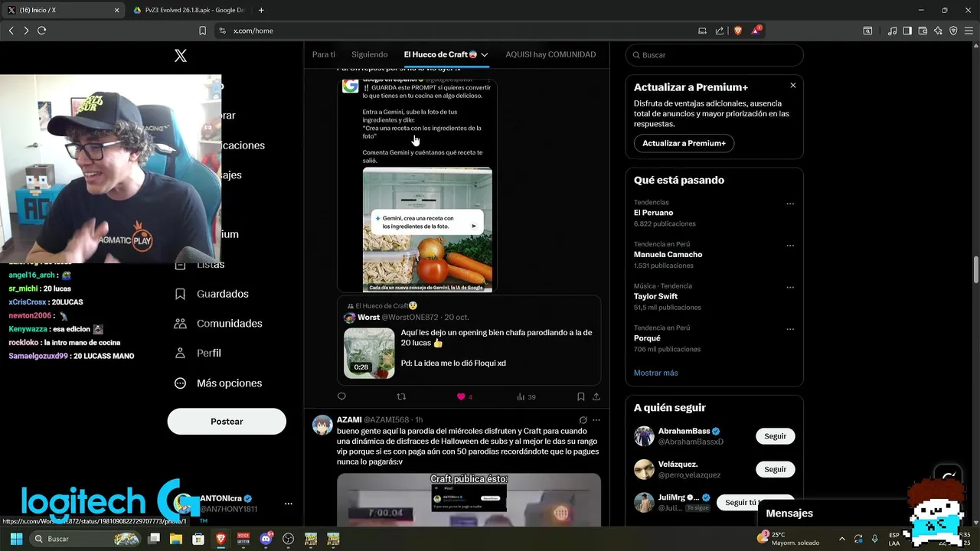This screenshot has height=551, width=980.
Task: Open Comunidades in sidebar
Action: coord(218,324)
